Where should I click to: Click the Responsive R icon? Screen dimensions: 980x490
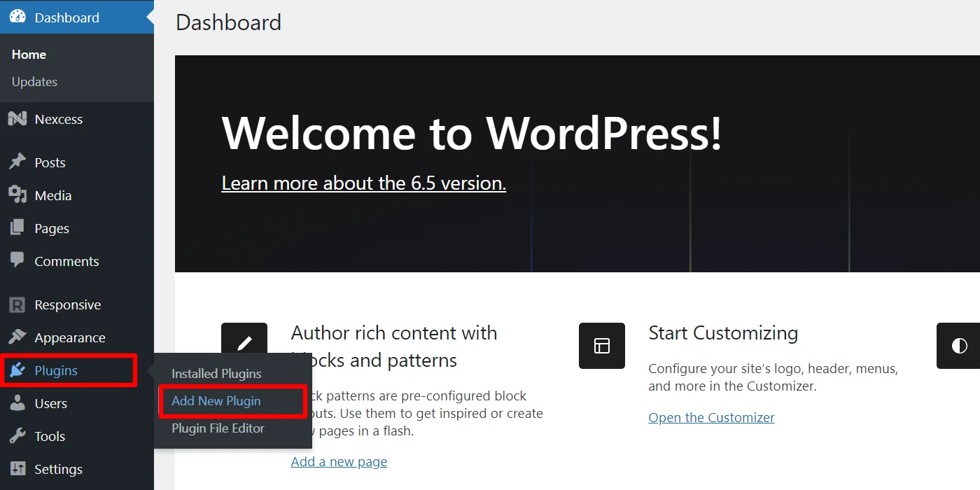pyautogui.click(x=17, y=304)
